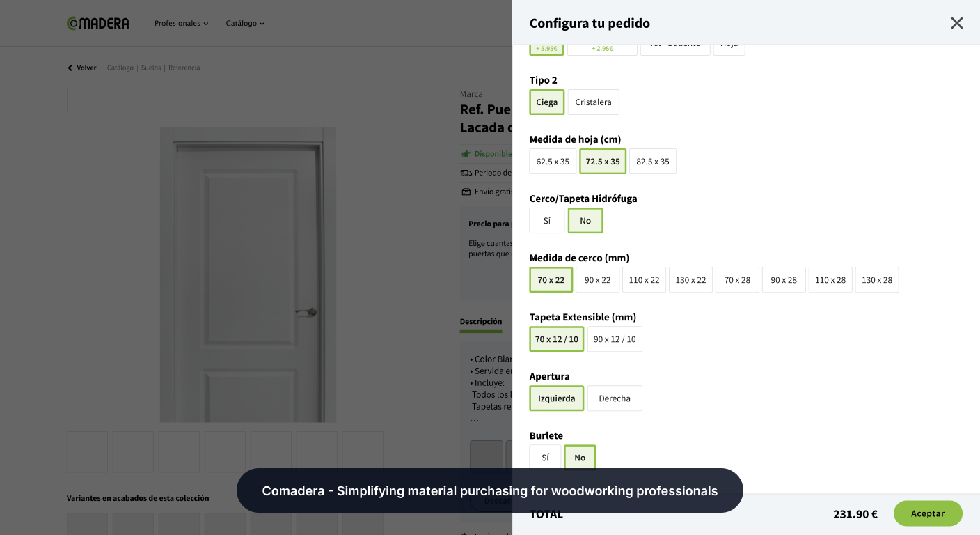Image resolution: width=980 pixels, height=535 pixels.
Task: Pick 130 x 28 frame size
Action: [876, 280]
